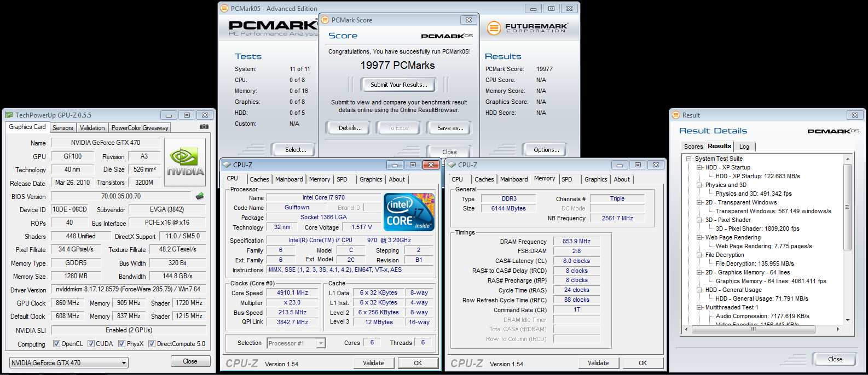Click the NVIDIA logo in GPU-Z
This screenshot has width=868, height=375.
click(x=186, y=162)
